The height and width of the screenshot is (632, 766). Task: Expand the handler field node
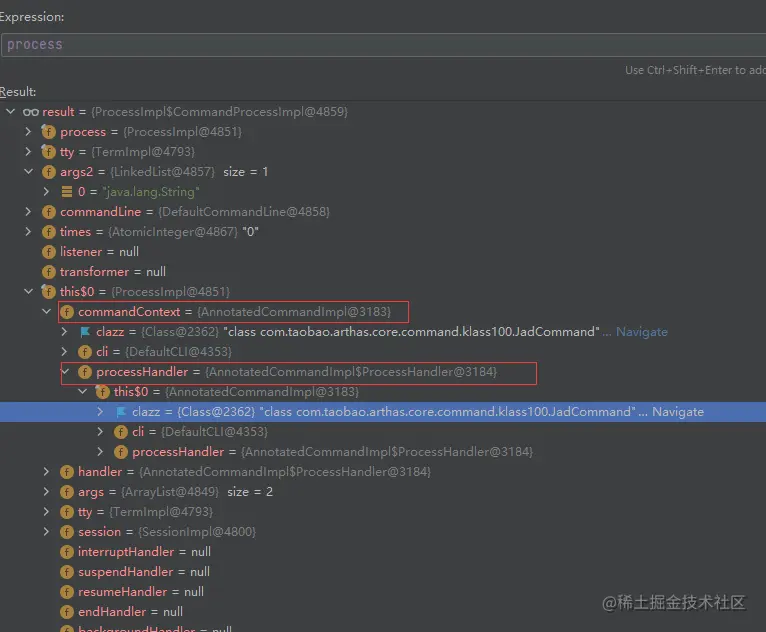click(46, 472)
